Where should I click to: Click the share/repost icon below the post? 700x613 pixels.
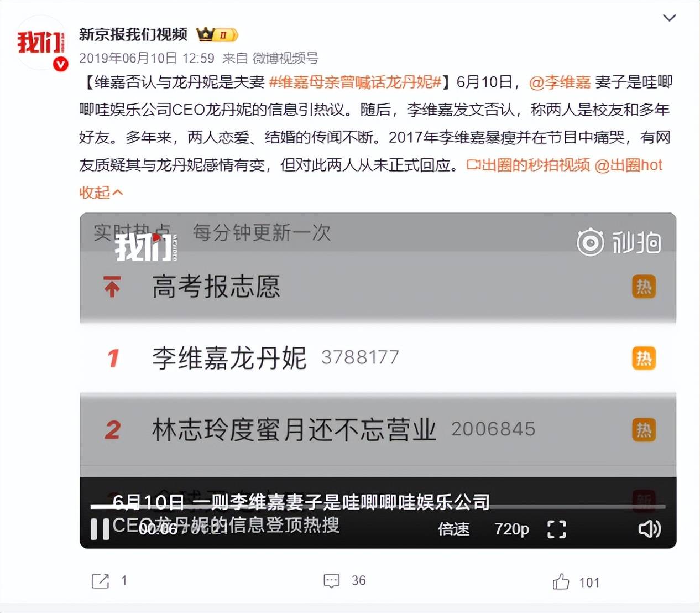(x=100, y=581)
